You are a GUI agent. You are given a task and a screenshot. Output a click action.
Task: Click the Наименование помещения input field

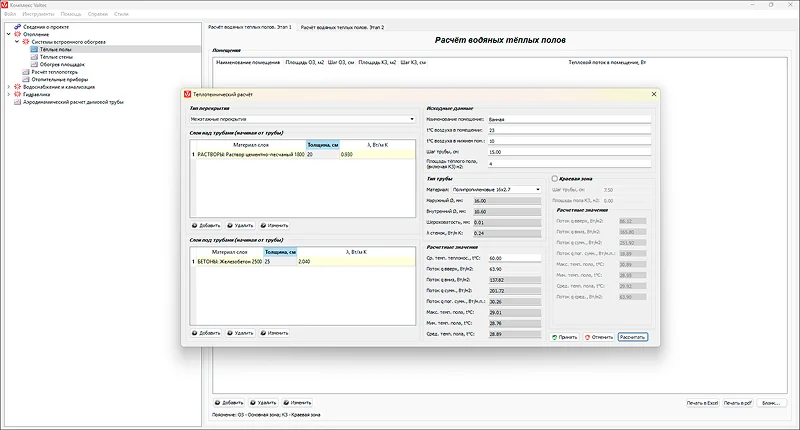tap(569, 119)
